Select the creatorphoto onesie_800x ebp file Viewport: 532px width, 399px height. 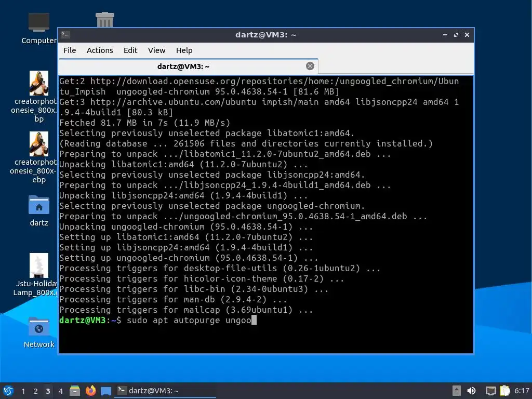coord(38,157)
